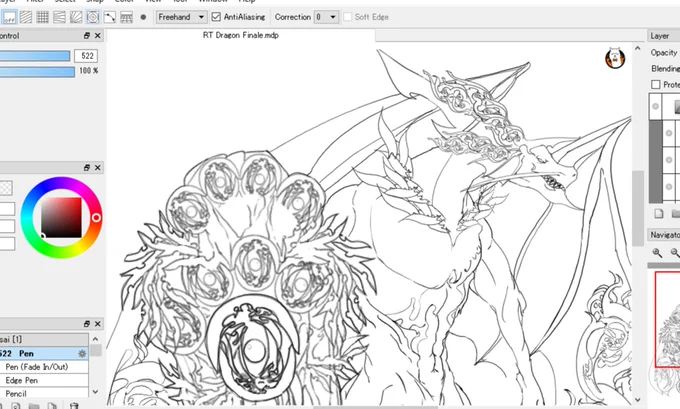Float the Color panel

tap(87, 167)
